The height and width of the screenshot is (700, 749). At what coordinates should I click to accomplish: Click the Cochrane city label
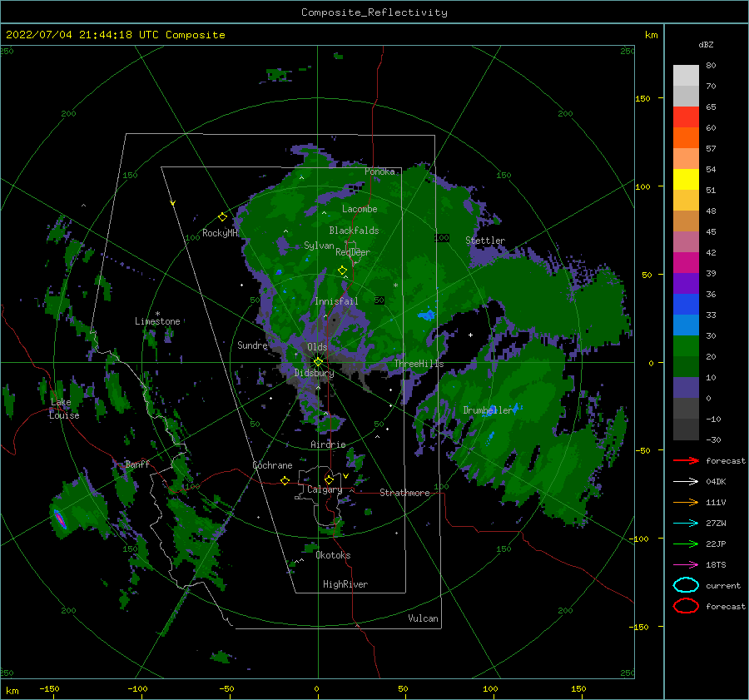[272, 465]
